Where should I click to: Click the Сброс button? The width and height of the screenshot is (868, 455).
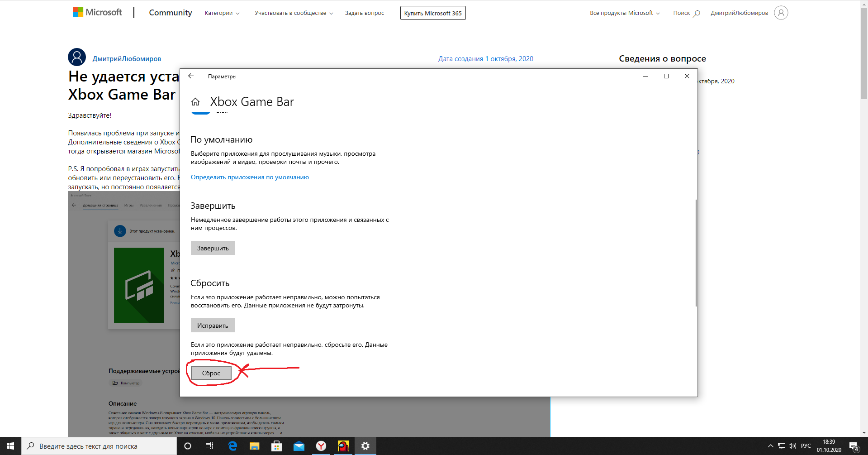pos(211,373)
